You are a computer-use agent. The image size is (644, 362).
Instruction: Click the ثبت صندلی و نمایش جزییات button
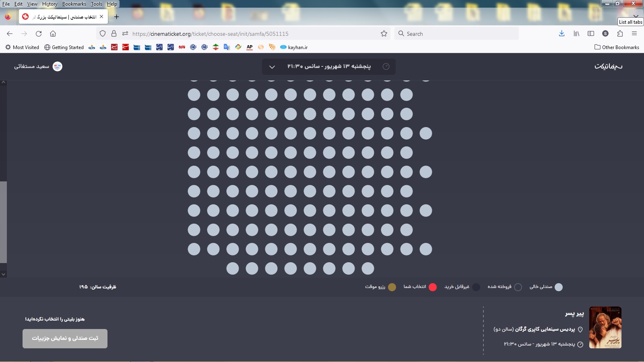[x=65, y=338]
